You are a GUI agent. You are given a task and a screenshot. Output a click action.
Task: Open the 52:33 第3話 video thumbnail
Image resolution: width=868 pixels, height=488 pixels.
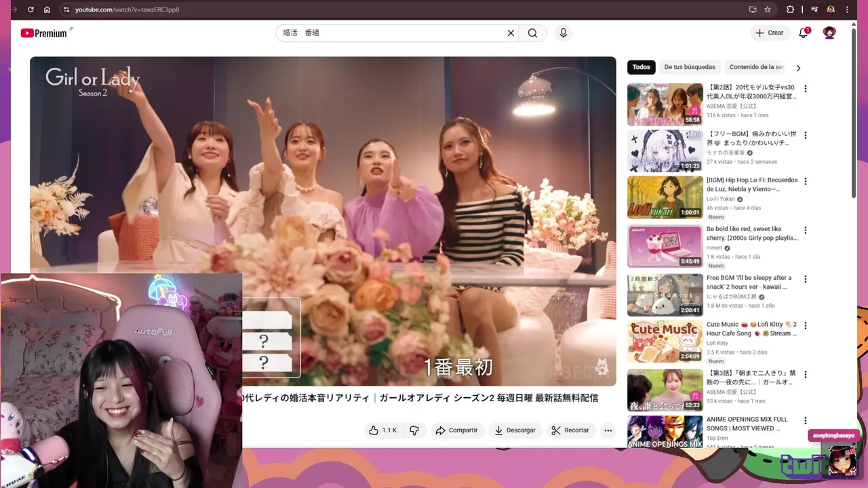click(665, 390)
